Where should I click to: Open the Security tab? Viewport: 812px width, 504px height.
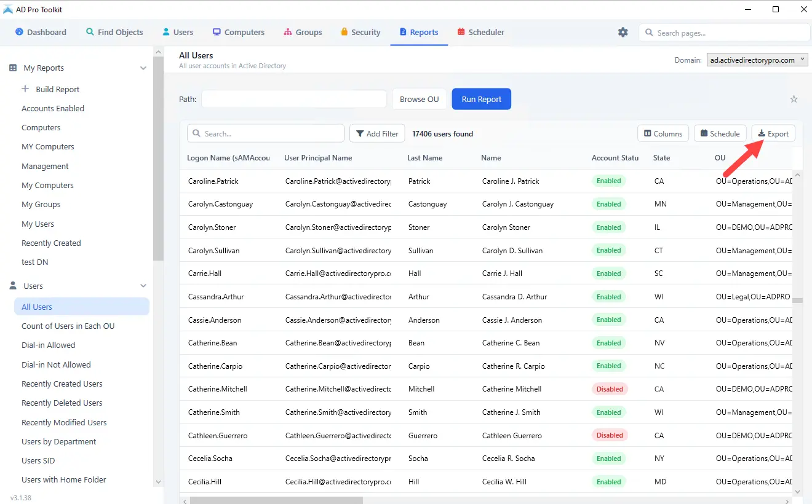(x=360, y=32)
